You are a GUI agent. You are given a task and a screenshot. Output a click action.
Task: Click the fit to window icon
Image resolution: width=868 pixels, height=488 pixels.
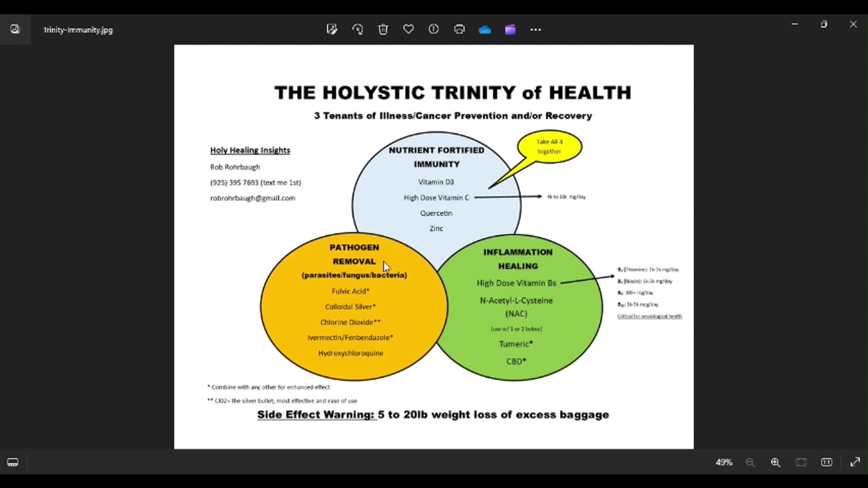coord(801,462)
